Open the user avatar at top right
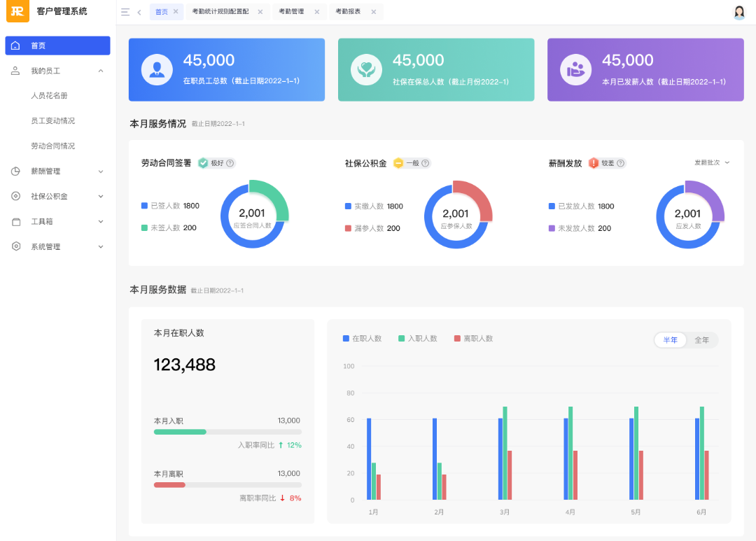756x541 pixels. (x=739, y=11)
